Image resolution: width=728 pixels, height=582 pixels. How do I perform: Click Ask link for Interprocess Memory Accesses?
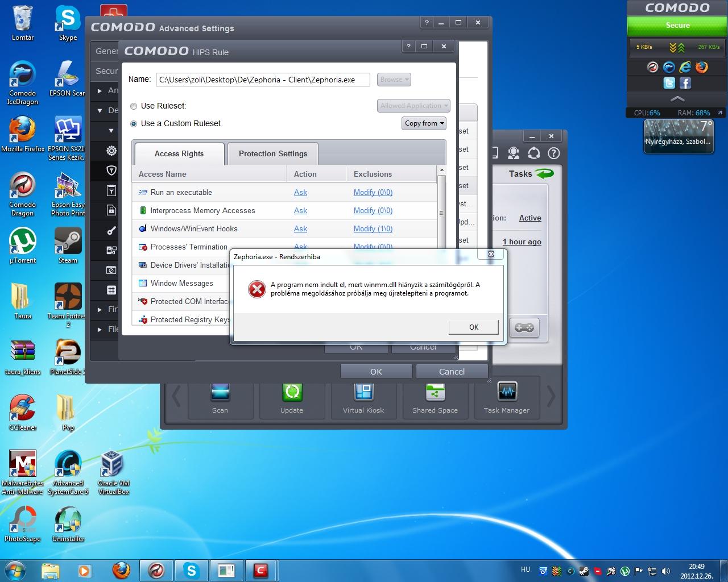point(300,210)
